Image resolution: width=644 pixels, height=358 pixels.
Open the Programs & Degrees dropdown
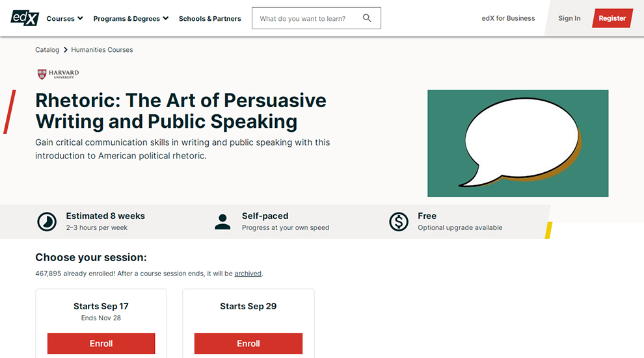click(131, 19)
